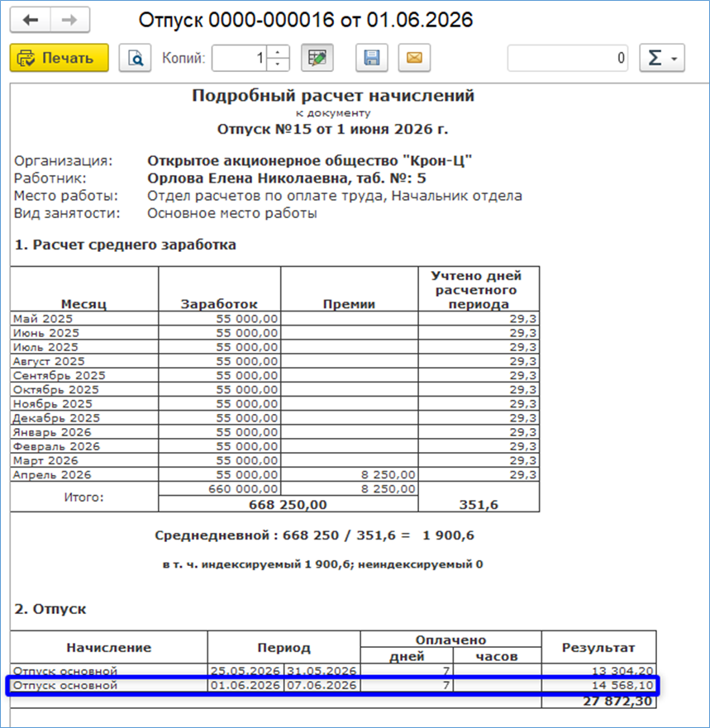Go forward with the right arrow button
Screen dimensions: 710x728
pos(69,20)
